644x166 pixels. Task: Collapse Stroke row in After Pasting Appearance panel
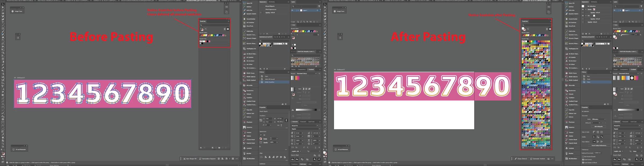pyautogui.click(x=586, y=9)
